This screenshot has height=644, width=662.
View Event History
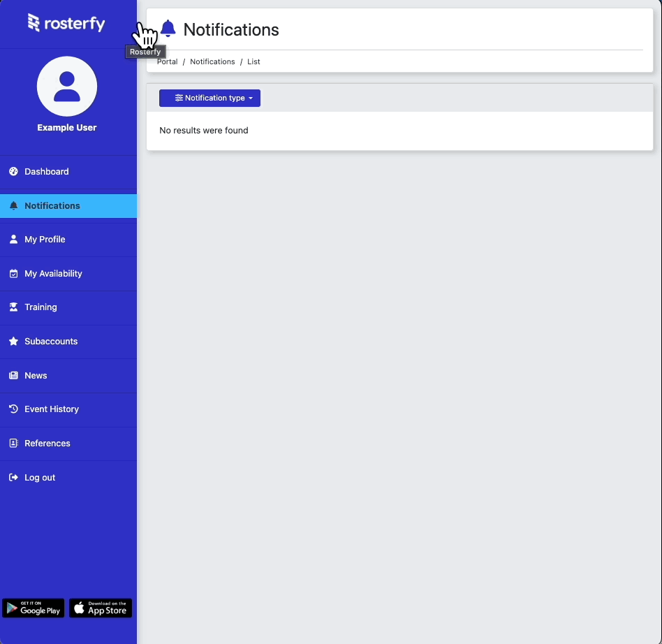pyautogui.click(x=68, y=409)
